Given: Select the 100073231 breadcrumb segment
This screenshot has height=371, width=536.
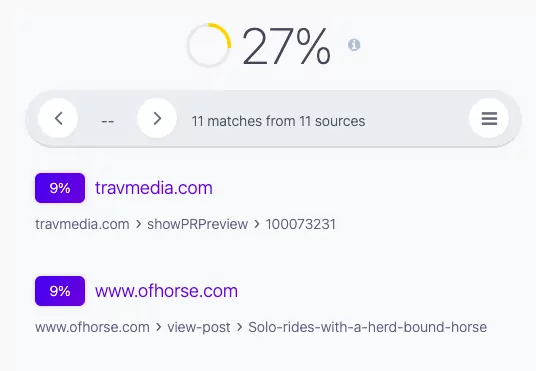Looking at the screenshot, I should pos(301,224).
